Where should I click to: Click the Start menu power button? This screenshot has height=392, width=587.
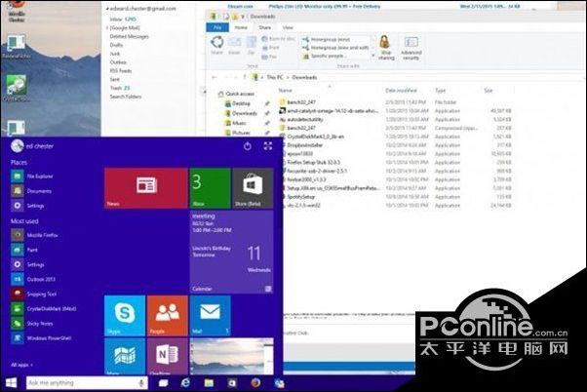(248, 145)
